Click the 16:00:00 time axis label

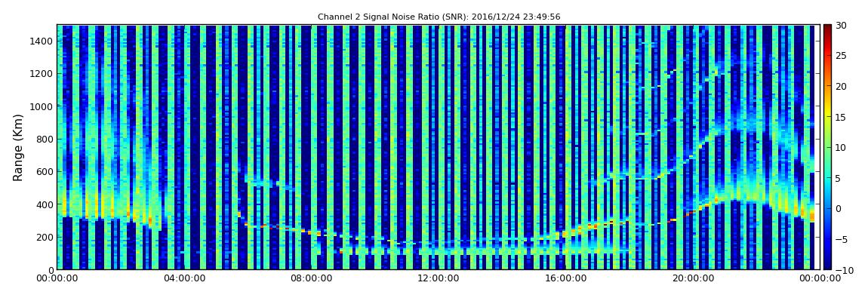tap(565, 278)
